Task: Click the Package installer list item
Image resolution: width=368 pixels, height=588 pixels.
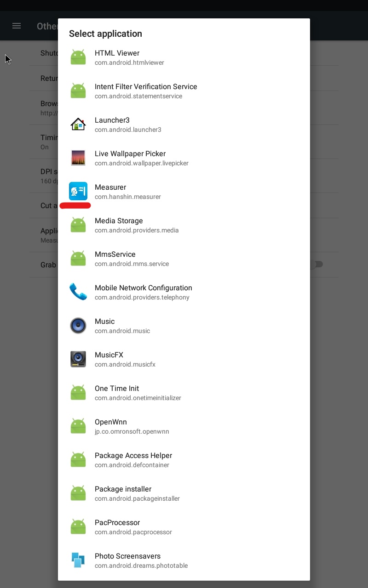Action: (x=184, y=493)
